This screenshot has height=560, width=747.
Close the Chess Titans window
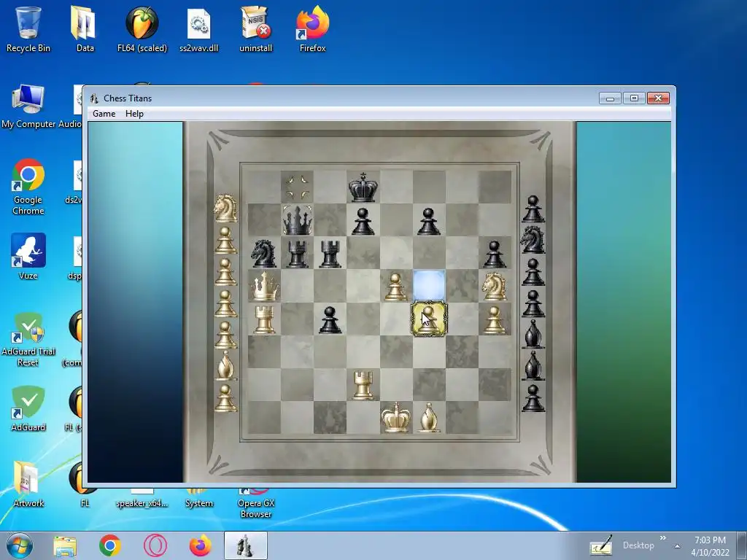(x=659, y=98)
